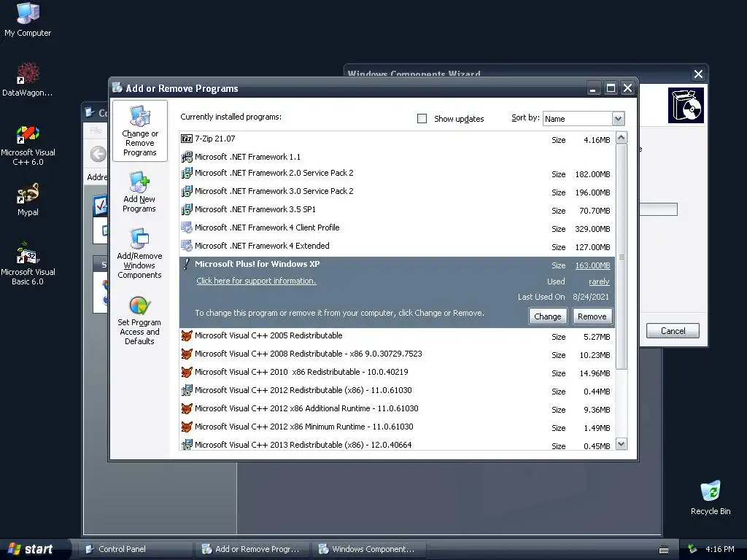The height and width of the screenshot is (560, 747).
Task: Click Visual C++ 2013 Redistributable (x86) icon
Action: point(187,445)
